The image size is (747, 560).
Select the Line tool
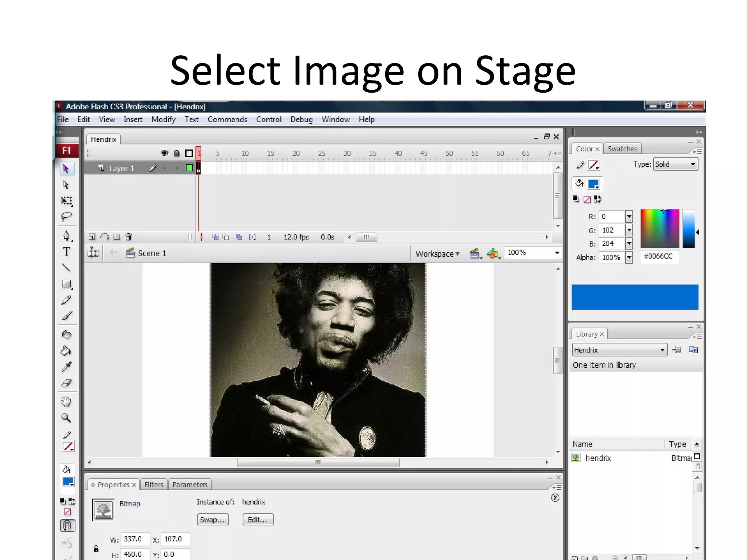point(66,268)
